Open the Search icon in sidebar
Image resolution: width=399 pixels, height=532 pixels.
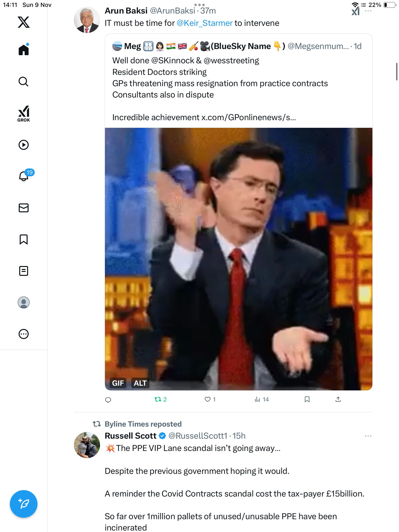pos(24,82)
